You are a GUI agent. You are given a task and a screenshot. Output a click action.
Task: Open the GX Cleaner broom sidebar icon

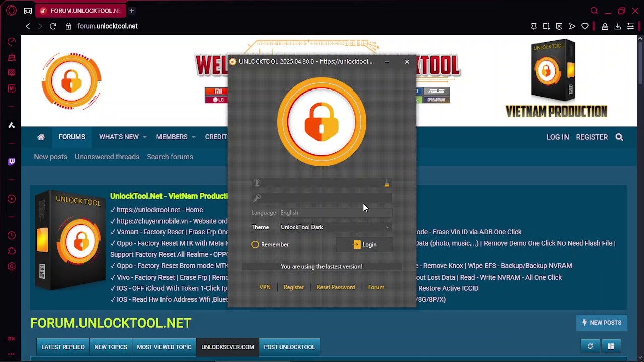click(11, 57)
